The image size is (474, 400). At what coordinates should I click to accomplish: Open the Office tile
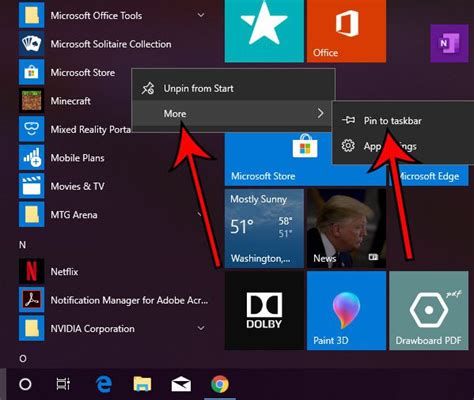point(346,31)
